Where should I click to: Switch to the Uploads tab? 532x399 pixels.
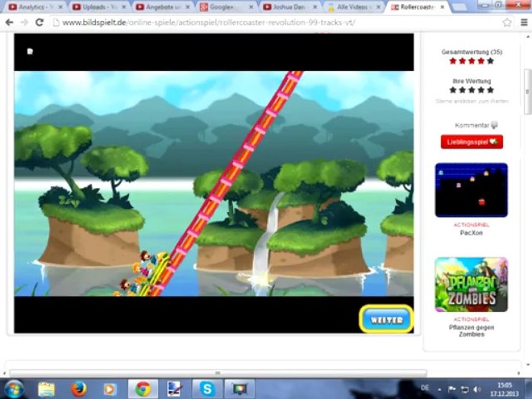coord(99,7)
